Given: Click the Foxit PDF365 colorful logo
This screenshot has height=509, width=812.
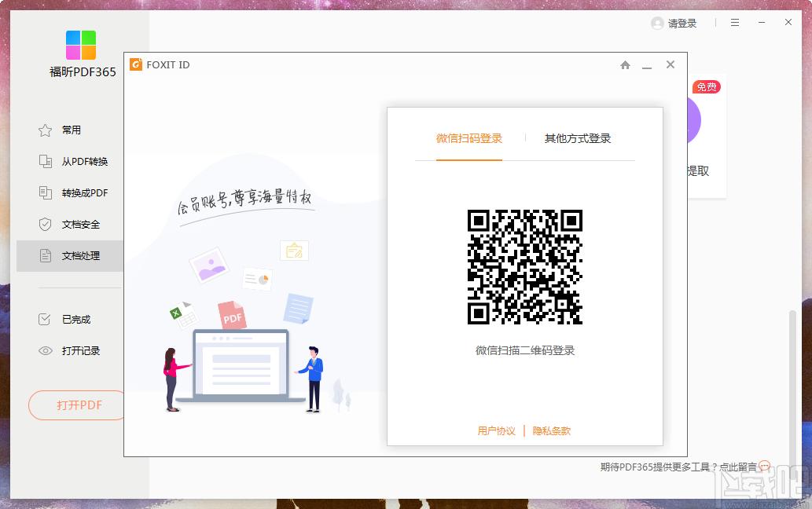Looking at the screenshot, I should [81, 45].
